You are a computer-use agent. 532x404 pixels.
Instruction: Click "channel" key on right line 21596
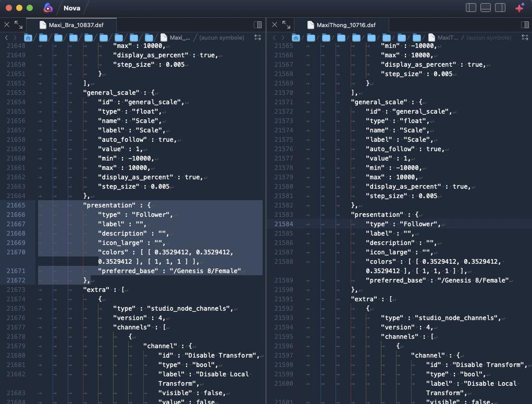click(x=428, y=355)
